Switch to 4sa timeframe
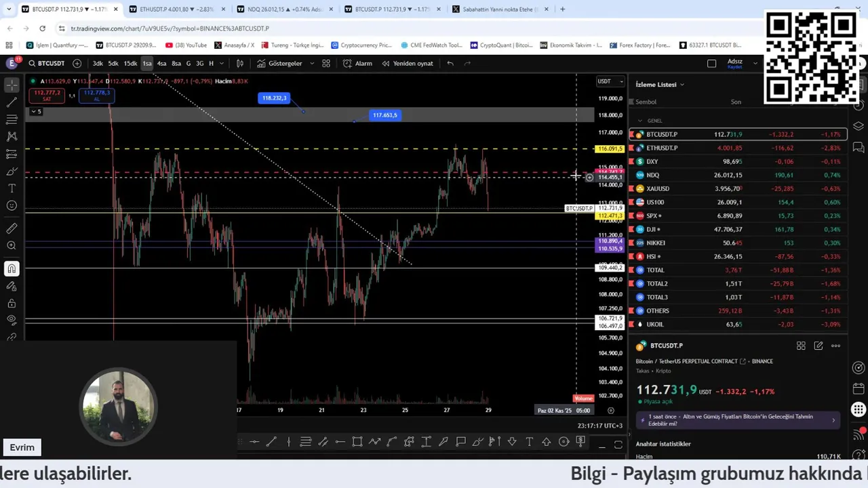The height and width of the screenshot is (488, 868). pos(161,63)
